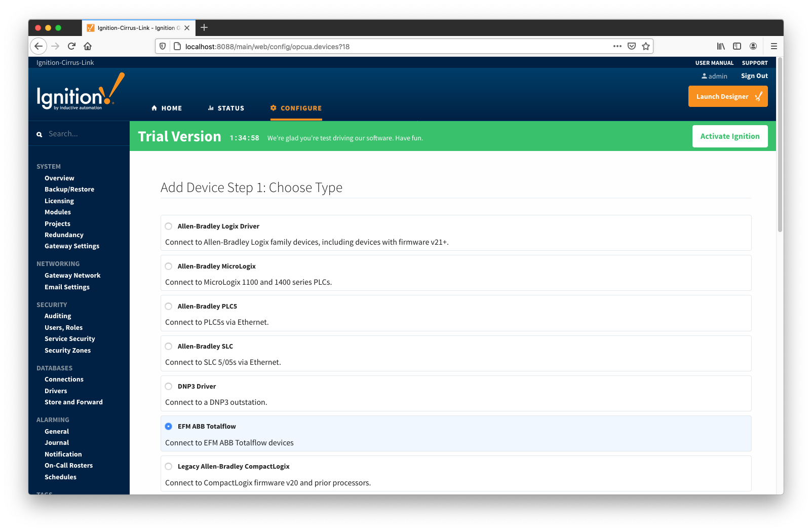Open Gateway Settings
The width and height of the screenshot is (812, 532).
click(72, 246)
